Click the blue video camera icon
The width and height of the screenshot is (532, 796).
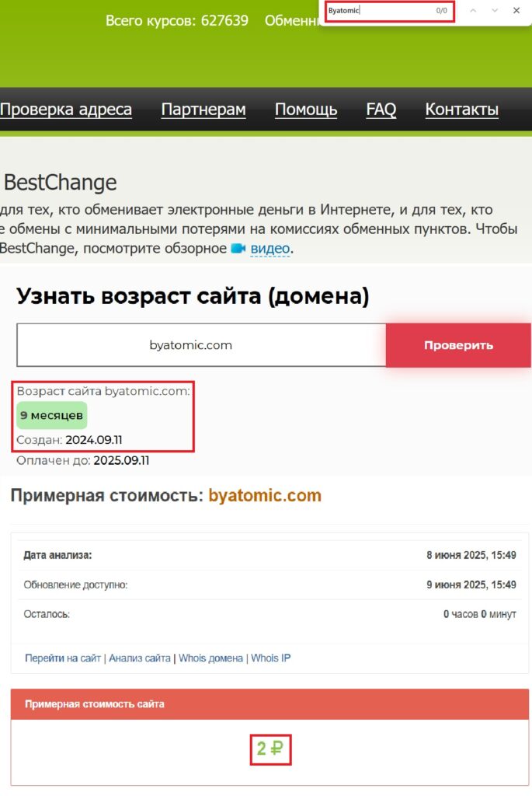(238, 249)
